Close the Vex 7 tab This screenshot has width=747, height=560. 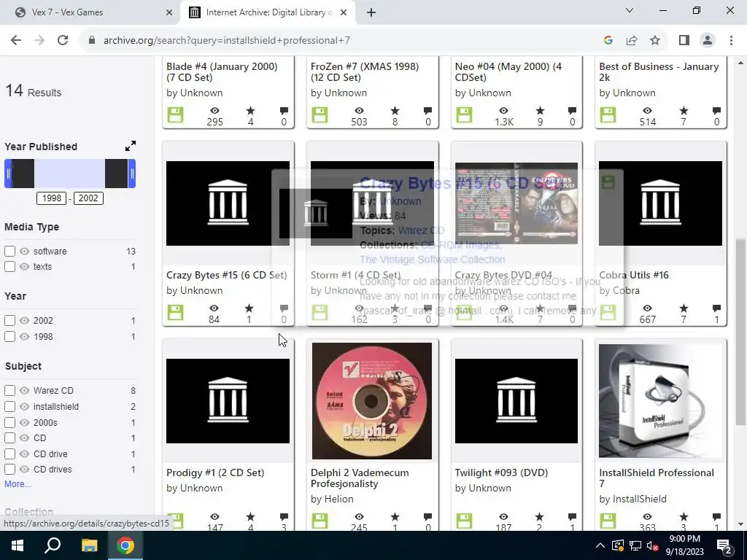pos(169,12)
